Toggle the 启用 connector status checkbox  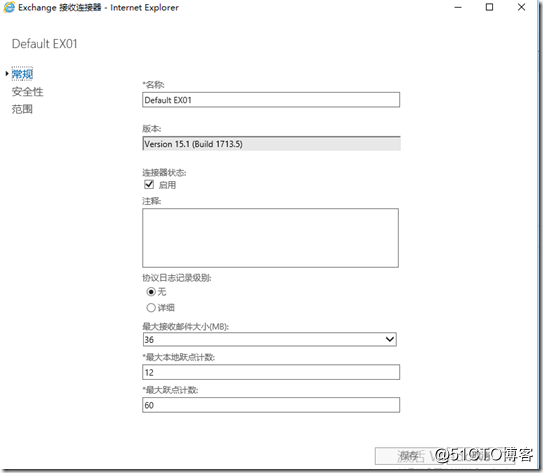coord(149,184)
